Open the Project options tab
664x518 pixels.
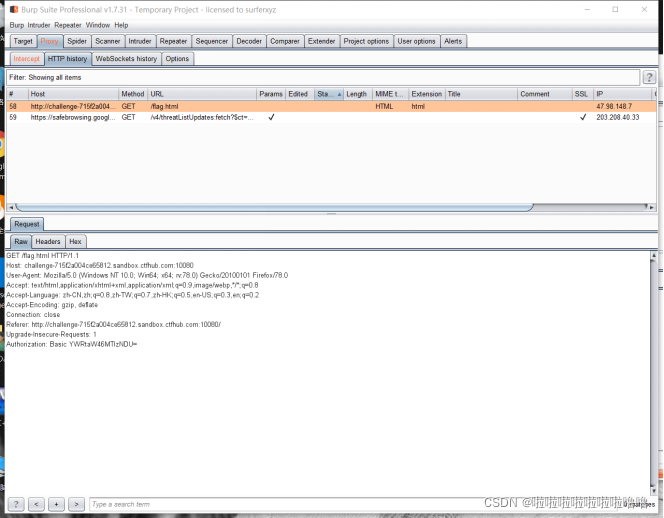coord(366,41)
